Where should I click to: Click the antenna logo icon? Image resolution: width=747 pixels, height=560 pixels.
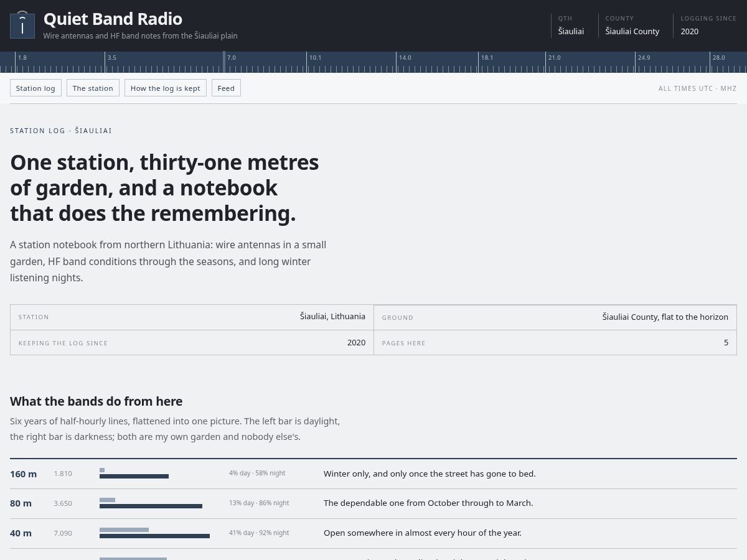click(x=22, y=26)
